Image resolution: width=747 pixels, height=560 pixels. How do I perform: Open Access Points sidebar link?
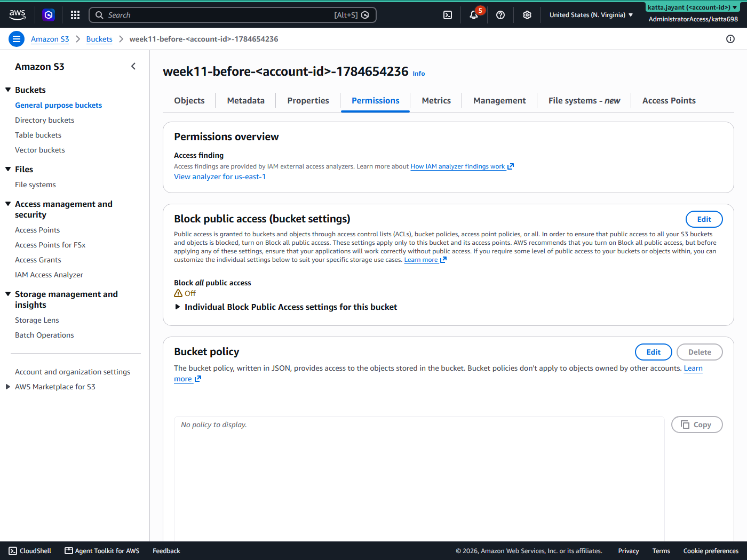pos(37,230)
